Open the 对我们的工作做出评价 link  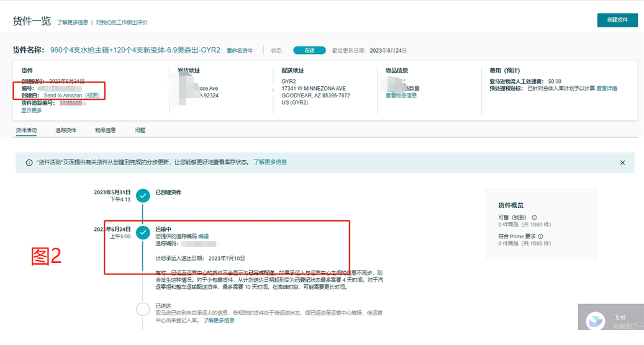121,22
